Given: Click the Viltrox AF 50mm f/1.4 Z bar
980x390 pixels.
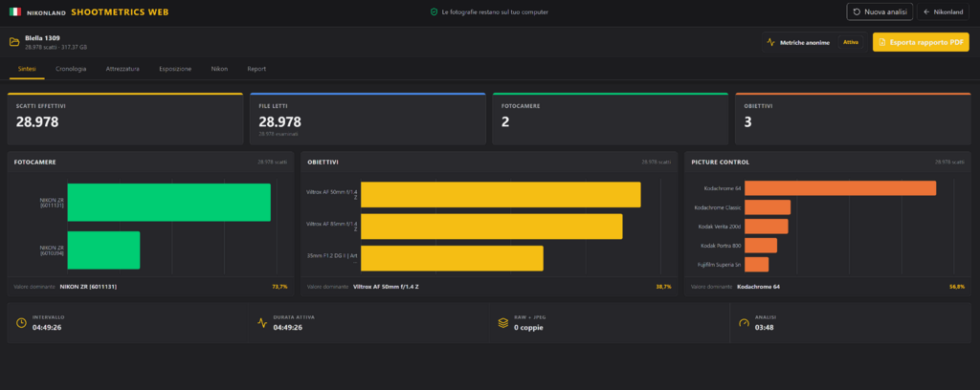Looking at the screenshot, I should coord(501,195).
